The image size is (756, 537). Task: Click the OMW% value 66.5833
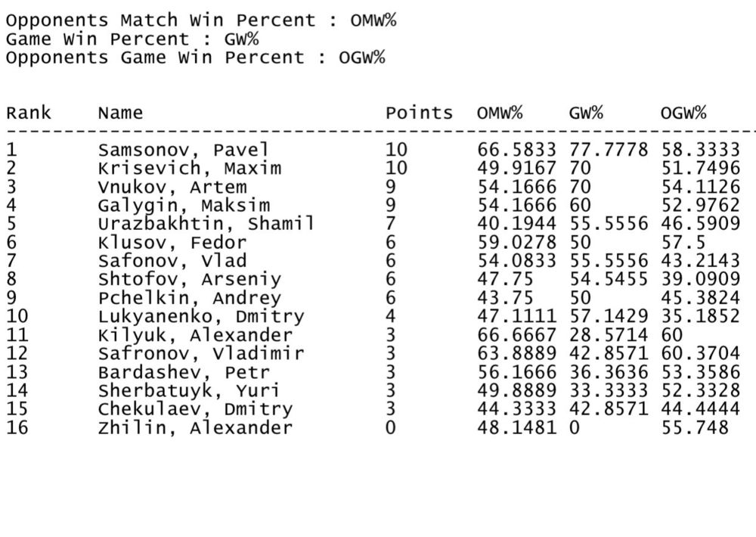[x=516, y=150]
